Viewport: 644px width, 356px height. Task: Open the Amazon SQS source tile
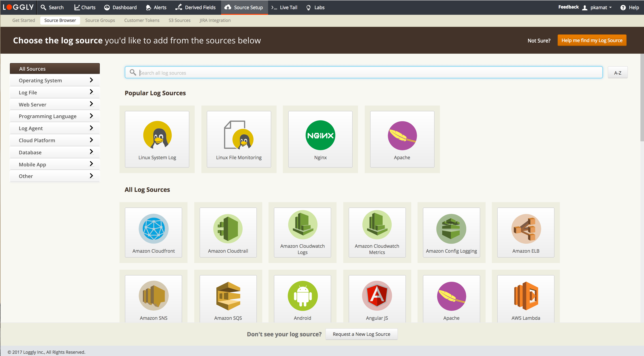pyautogui.click(x=228, y=299)
